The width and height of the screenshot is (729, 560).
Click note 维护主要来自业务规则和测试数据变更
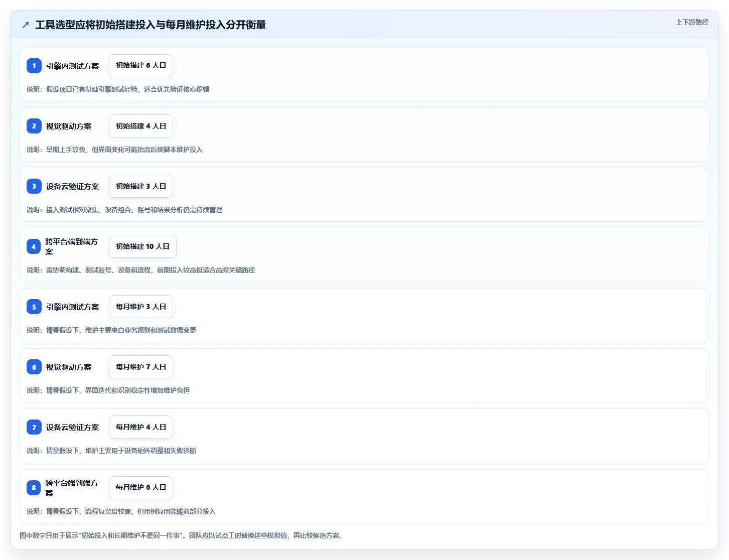[x=111, y=330]
